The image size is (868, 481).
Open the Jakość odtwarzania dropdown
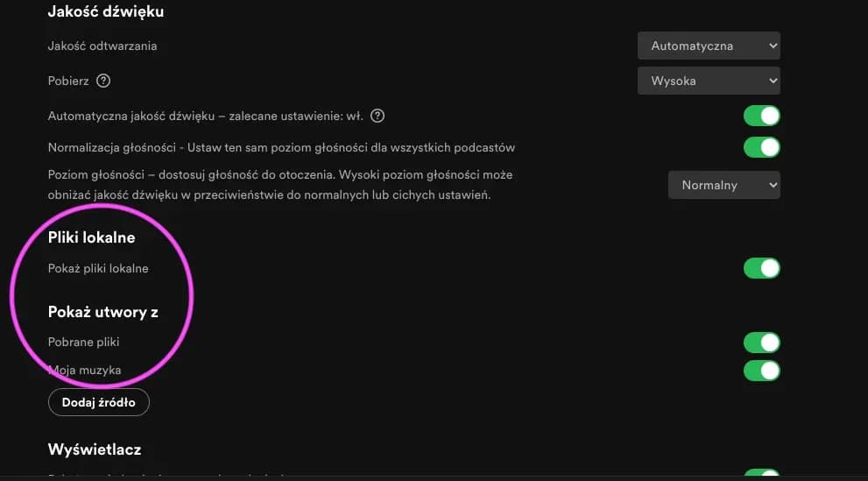pos(708,46)
